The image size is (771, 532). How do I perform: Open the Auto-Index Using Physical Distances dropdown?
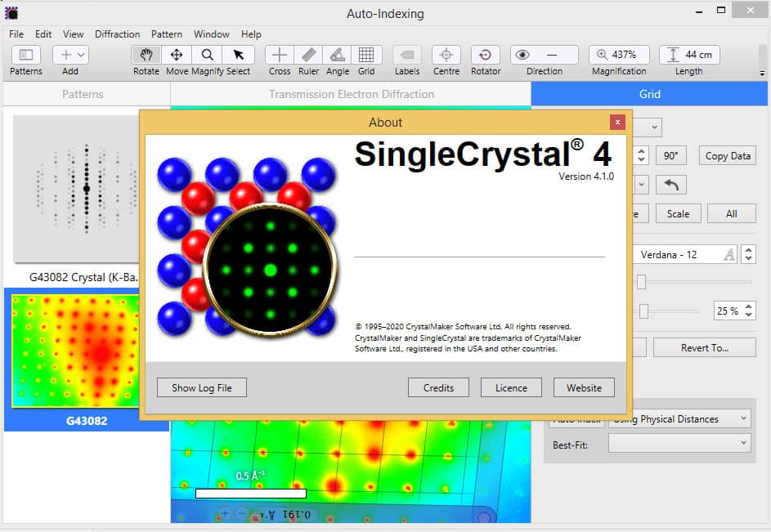(679, 418)
